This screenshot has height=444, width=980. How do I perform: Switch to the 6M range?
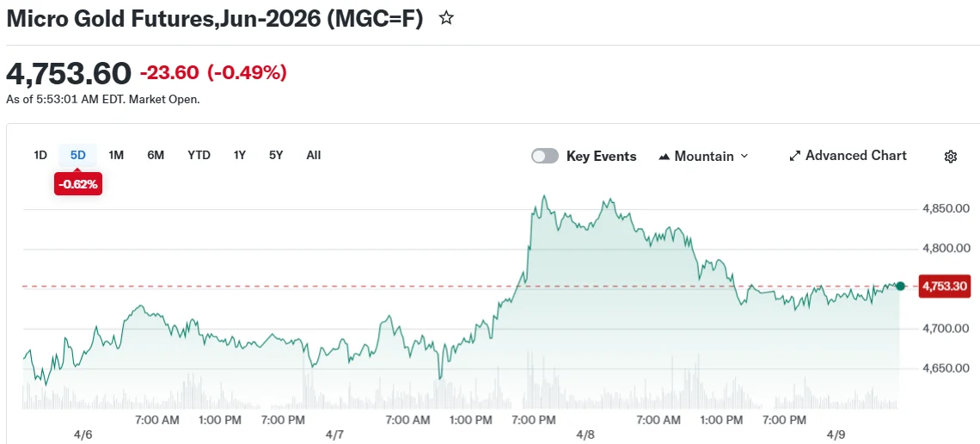[156, 155]
